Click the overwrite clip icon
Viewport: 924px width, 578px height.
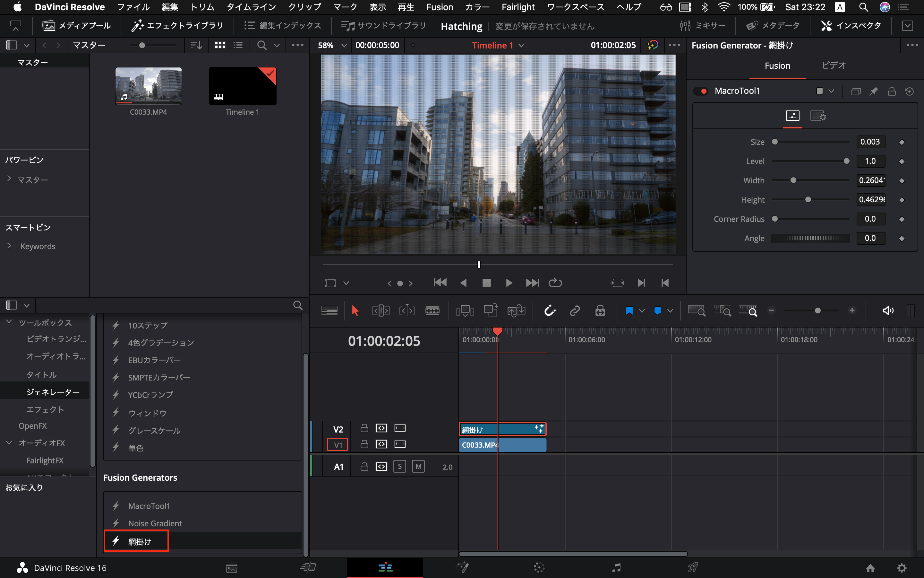(x=491, y=310)
